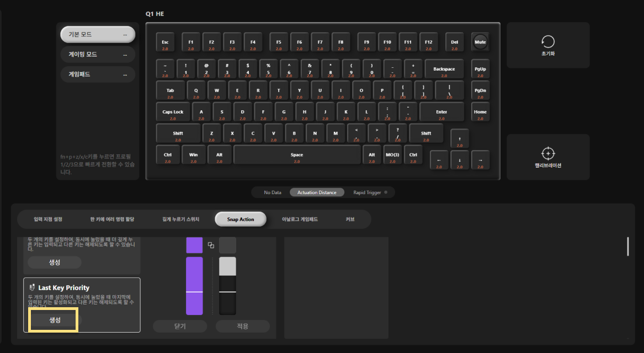Select the right arrow key

[x=480, y=161]
